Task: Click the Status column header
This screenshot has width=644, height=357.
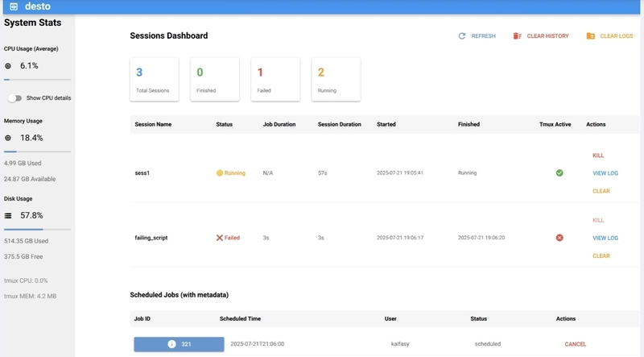Action: click(x=225, y=125)
